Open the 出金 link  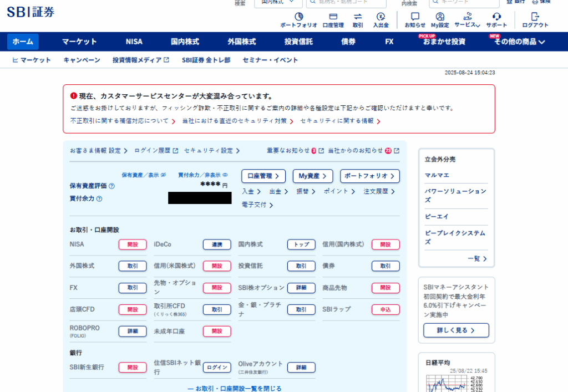pyautogui.click(x=278, y=191)
